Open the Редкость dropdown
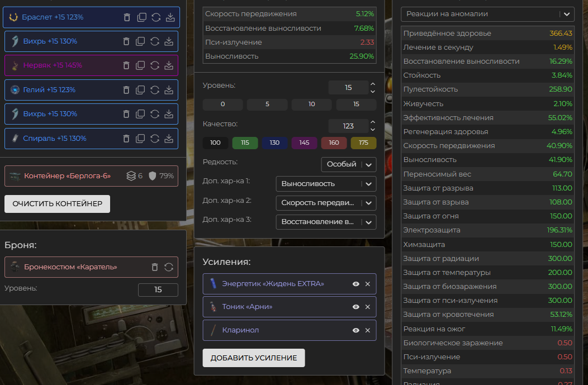This screenshot has height=385, width=588. pyautogui.click(x=348, y=164)
